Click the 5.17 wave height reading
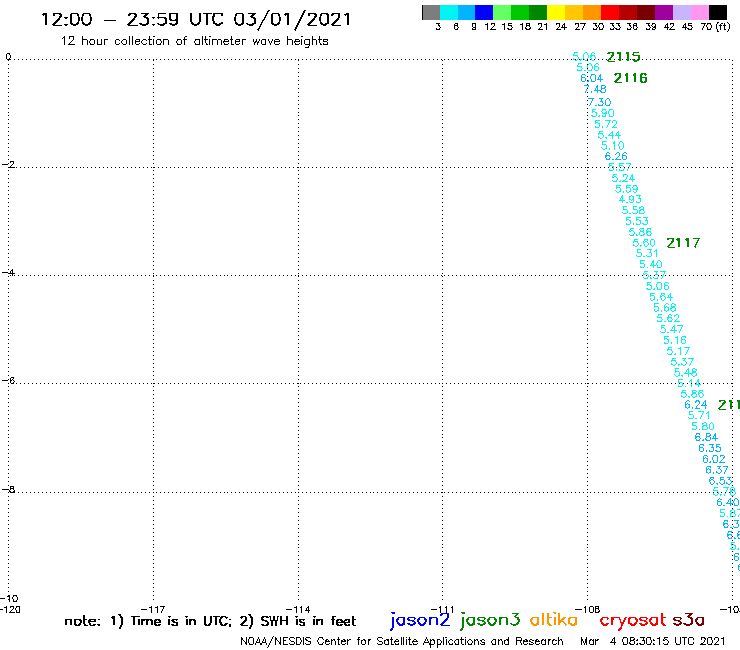The width and height of the screenshot is (740, 650). 678,351
